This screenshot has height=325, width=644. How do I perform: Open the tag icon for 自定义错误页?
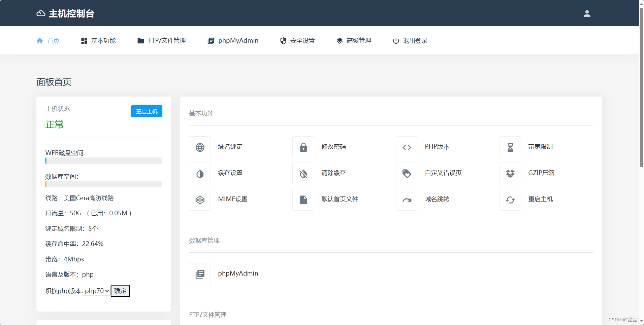(407, 174)
